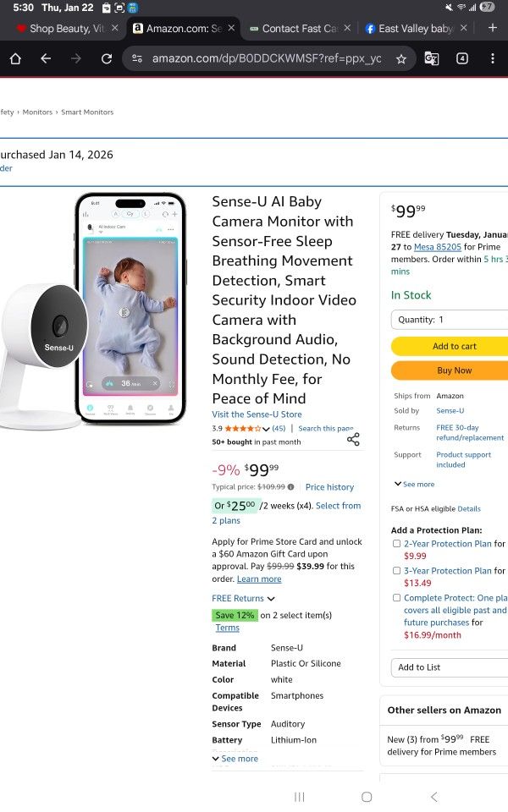Open the Visit the Sense-U Store link
This screenshot has width=508, height=812.
click(257, 414)
